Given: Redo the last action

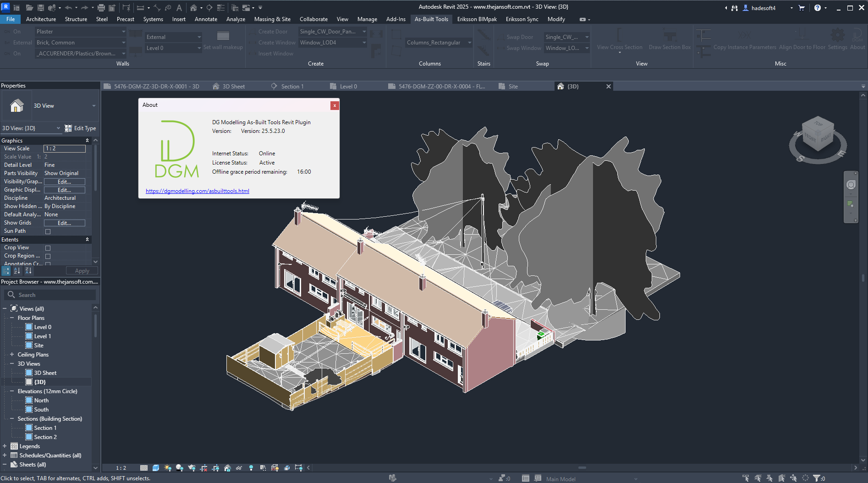Looking at the screenshot, I should coord(84,8).
